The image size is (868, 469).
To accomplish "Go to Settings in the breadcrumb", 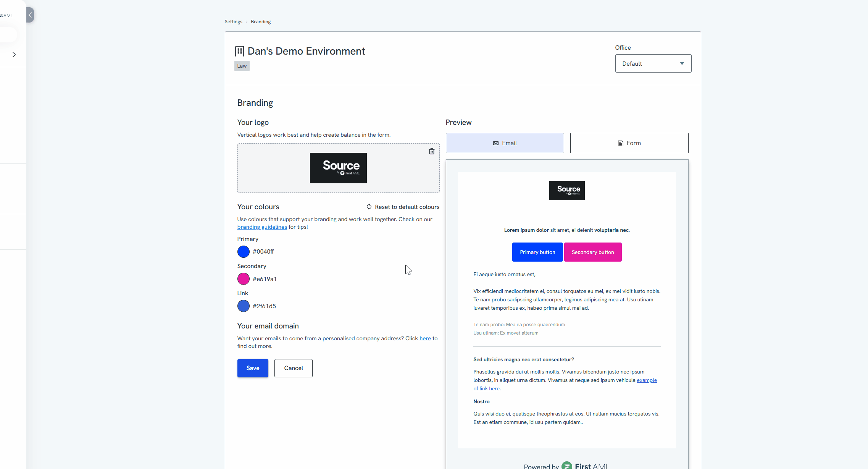I will pyautogui.click(x=233, y=22).
